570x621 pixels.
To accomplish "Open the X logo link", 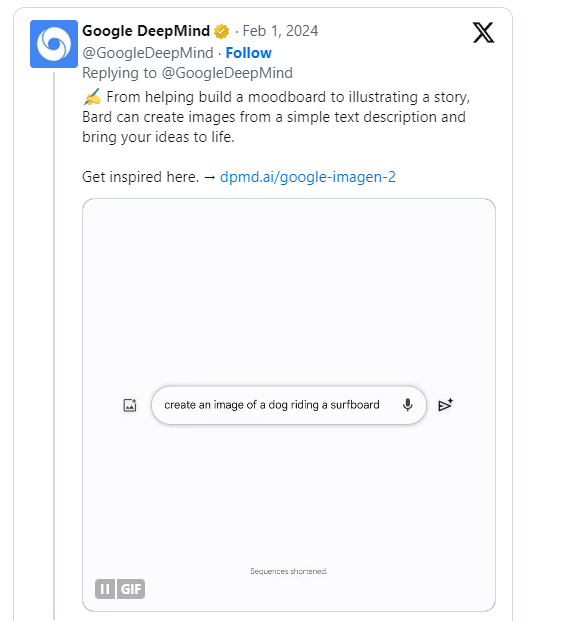I will (x=483, y=32).
